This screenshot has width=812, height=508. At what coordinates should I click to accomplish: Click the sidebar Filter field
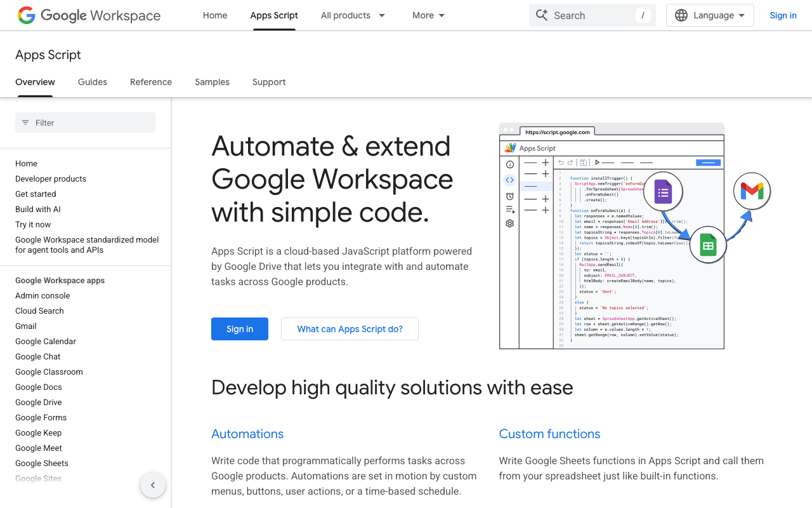(85, 123)
